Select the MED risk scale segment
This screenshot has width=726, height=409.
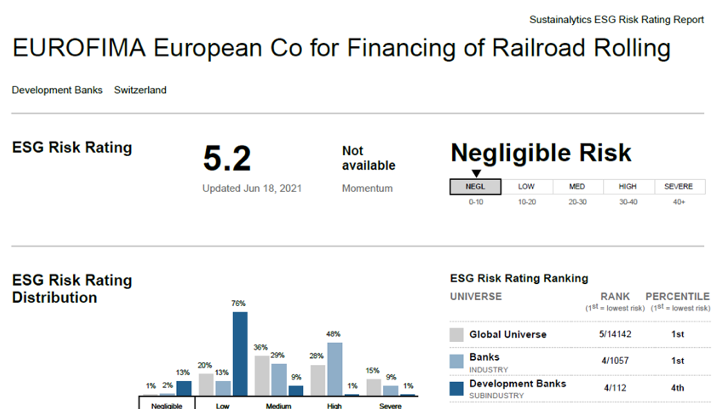578,186
